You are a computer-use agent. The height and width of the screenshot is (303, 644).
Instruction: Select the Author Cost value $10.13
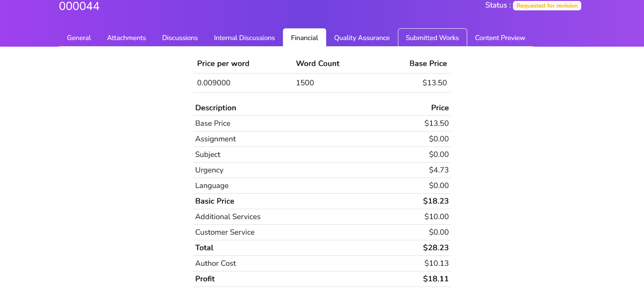pyautogui.click(x=436, y=263)
